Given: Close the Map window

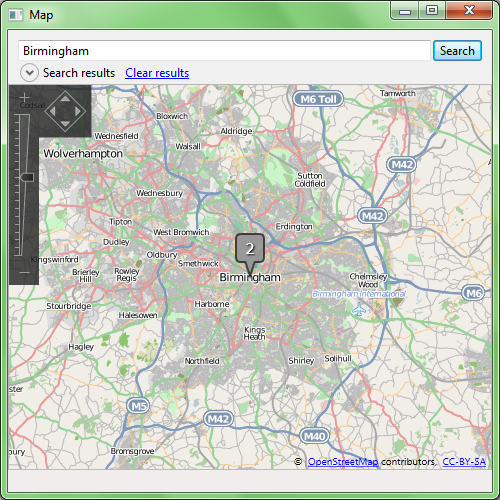Looking at the screenshot, I should pos(469,10).
